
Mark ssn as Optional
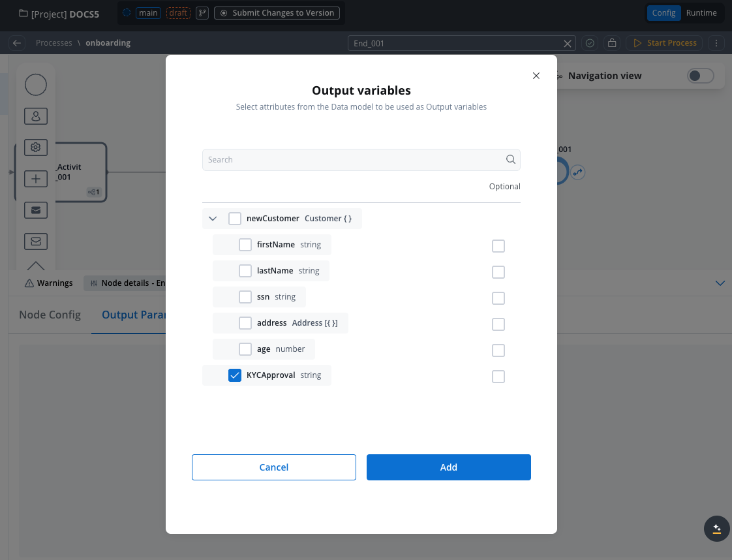click(498, 298)
